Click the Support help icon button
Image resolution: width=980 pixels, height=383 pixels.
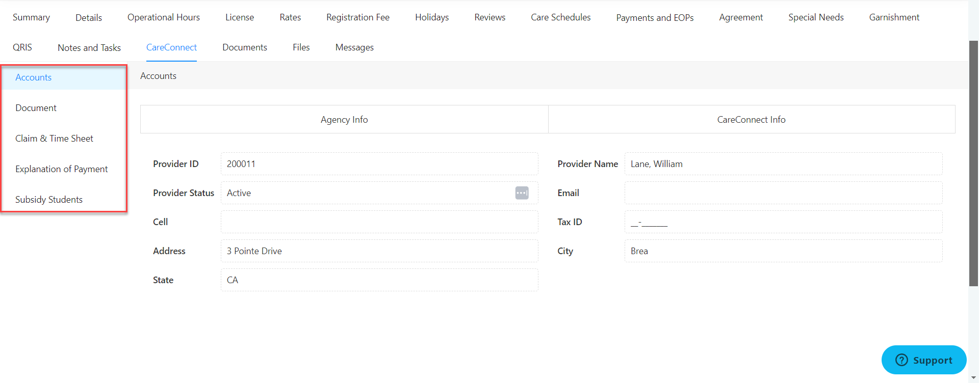click(923, 360)
